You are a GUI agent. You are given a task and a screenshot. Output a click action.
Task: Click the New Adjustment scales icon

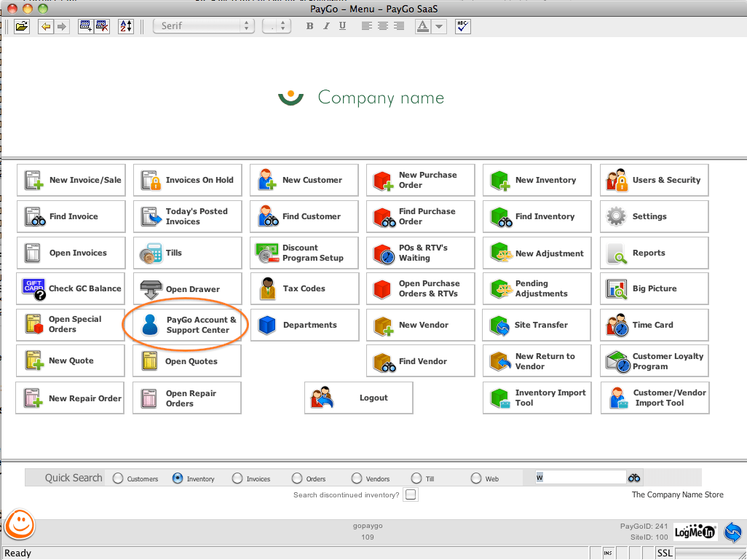(501, 253)
